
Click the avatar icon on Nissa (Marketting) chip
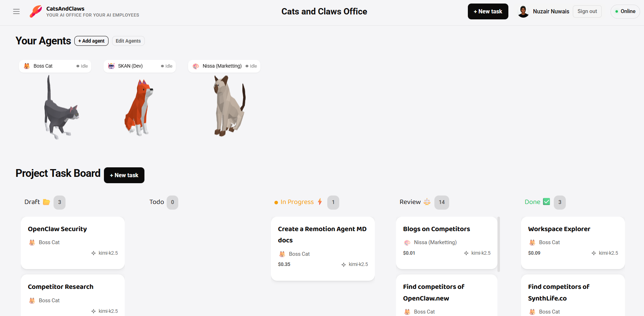point(196,66)
